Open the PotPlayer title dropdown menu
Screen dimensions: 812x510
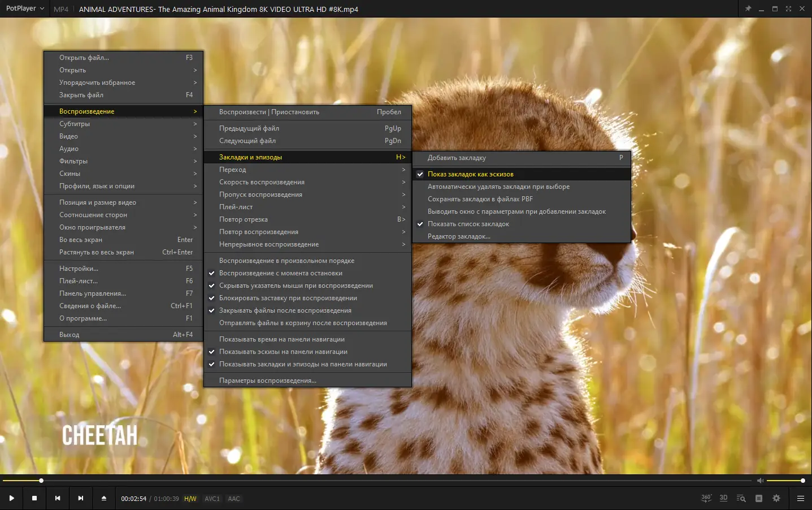[25, 9]
